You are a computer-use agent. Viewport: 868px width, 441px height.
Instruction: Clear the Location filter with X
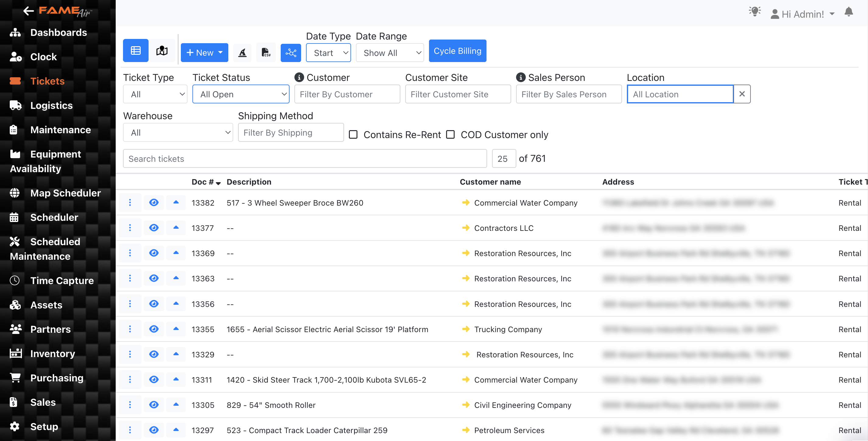pyautogui.click(x=742, y=94)
